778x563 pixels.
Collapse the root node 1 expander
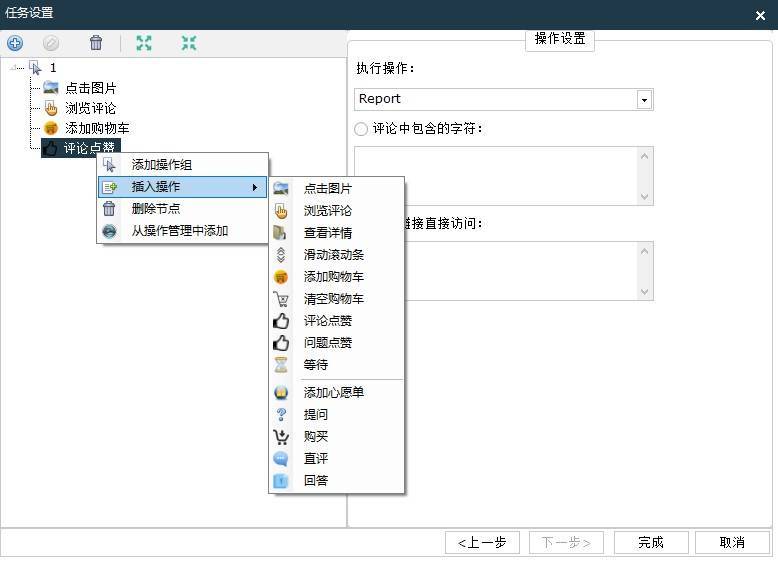coord(13,67)
